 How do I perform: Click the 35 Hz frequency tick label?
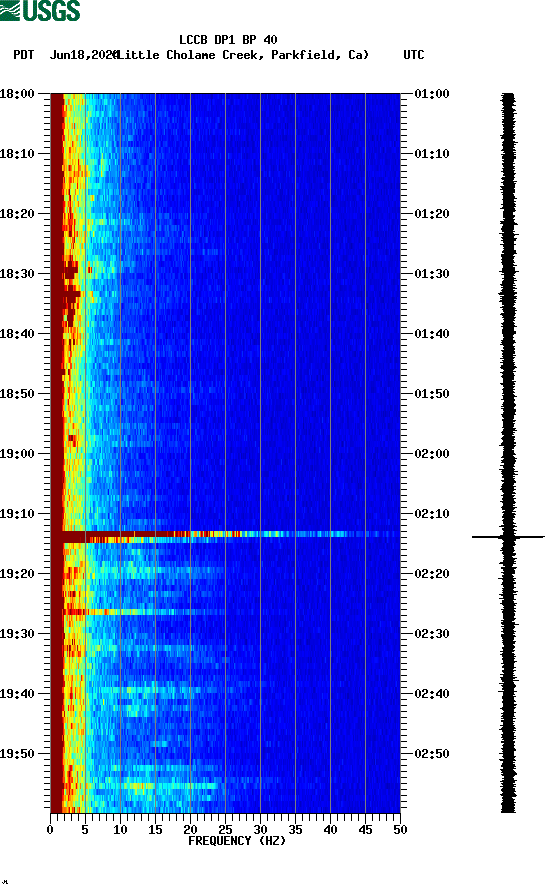point(296,830)
